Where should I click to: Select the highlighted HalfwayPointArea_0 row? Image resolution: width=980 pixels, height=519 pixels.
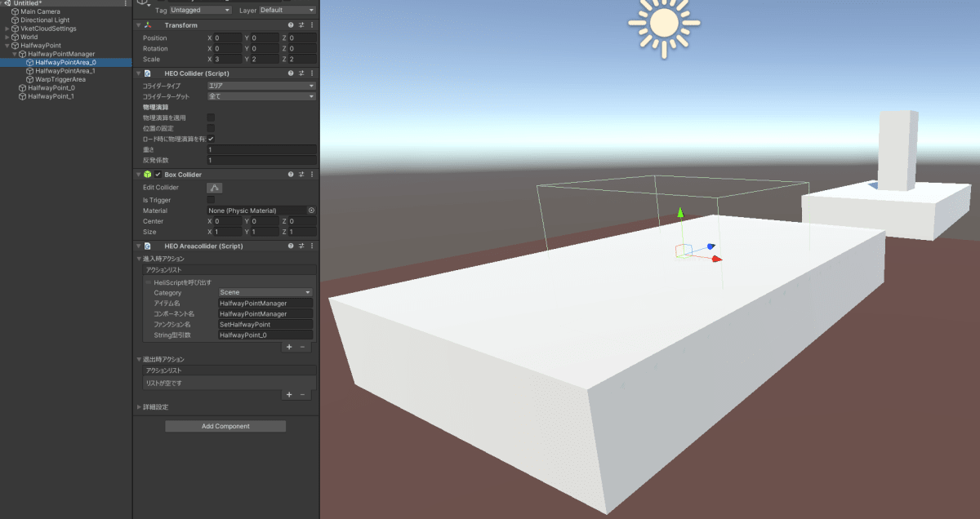[65, 62]
